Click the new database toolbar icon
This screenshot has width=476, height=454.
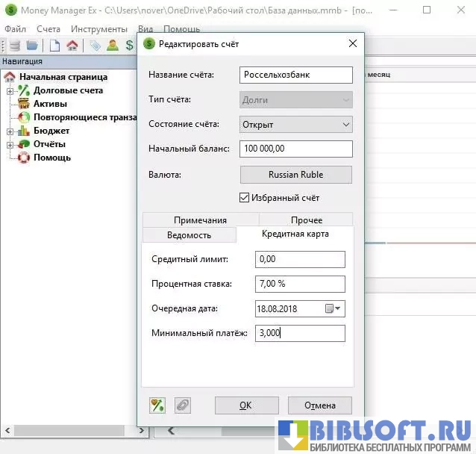(x=15, y=45)
